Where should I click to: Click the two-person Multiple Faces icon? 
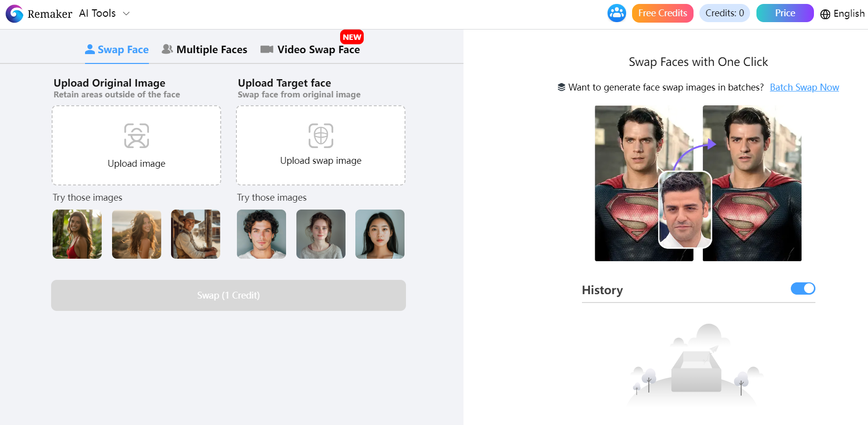tap(167, 49)
